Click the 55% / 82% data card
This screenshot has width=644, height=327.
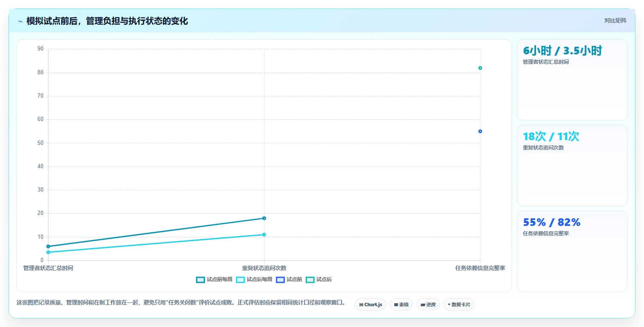pos(572,251)
